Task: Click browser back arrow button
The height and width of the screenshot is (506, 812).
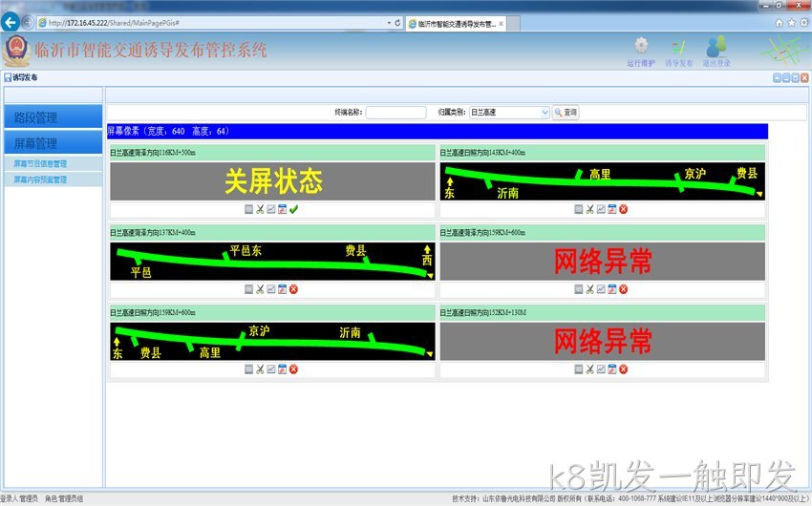Action: 11,22
